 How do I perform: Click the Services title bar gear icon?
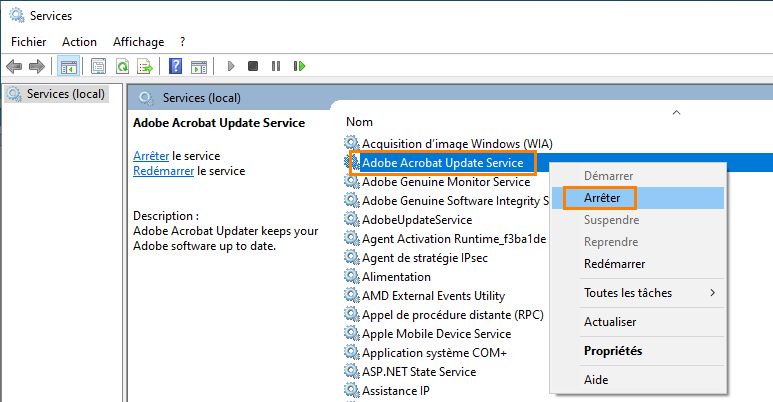click(x=17, y=15)
